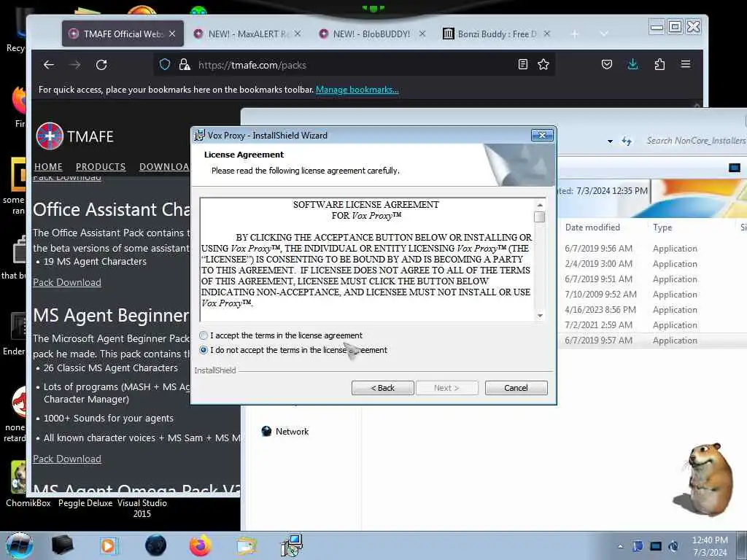Bookmark this page with the star icon
Image resolution: width=747 pixels, height=560 pixels.
click(543, 64)
